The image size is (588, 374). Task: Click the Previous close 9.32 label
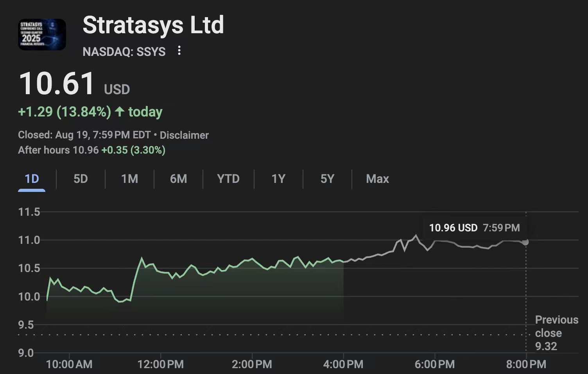pyautogui.click(x=556, y=333)
